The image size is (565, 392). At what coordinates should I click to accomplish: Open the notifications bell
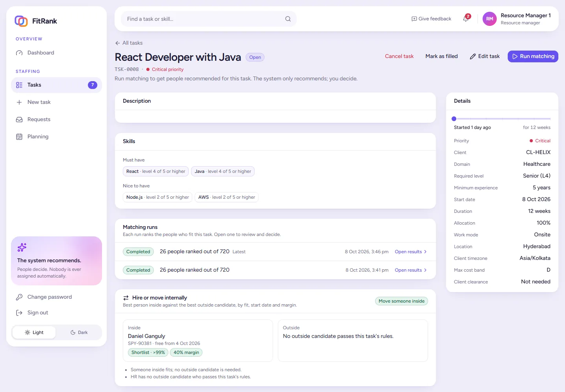(466, 19)
